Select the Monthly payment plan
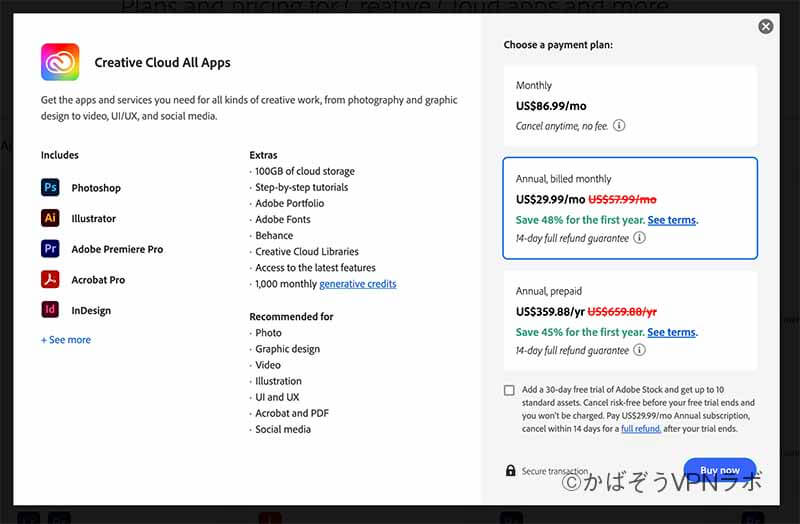The image size is (800, 524). [x=630, y=106]
